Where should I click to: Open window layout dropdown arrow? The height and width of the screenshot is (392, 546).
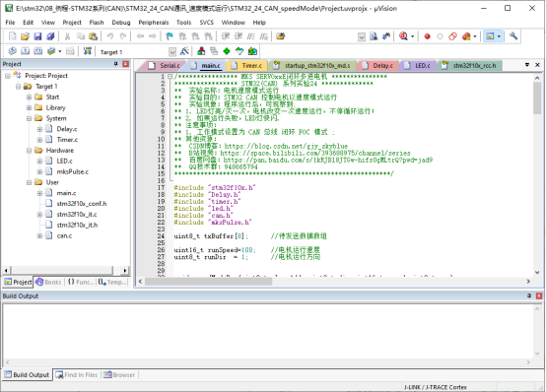499,36
